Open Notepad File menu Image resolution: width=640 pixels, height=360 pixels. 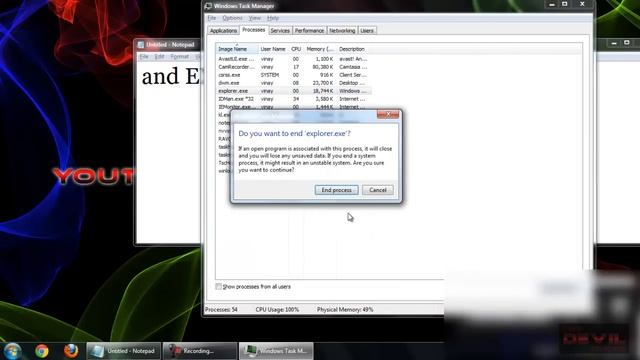tap(144, 56)
